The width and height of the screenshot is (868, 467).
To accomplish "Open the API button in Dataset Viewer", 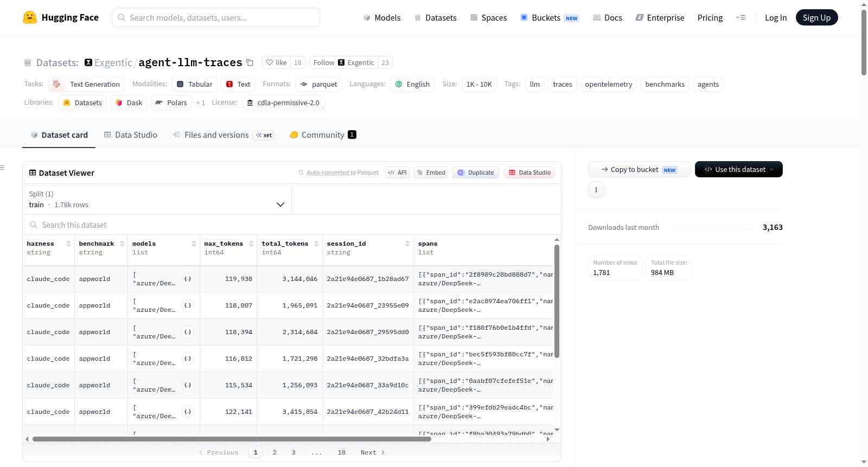I will click(x=397, y=172).
